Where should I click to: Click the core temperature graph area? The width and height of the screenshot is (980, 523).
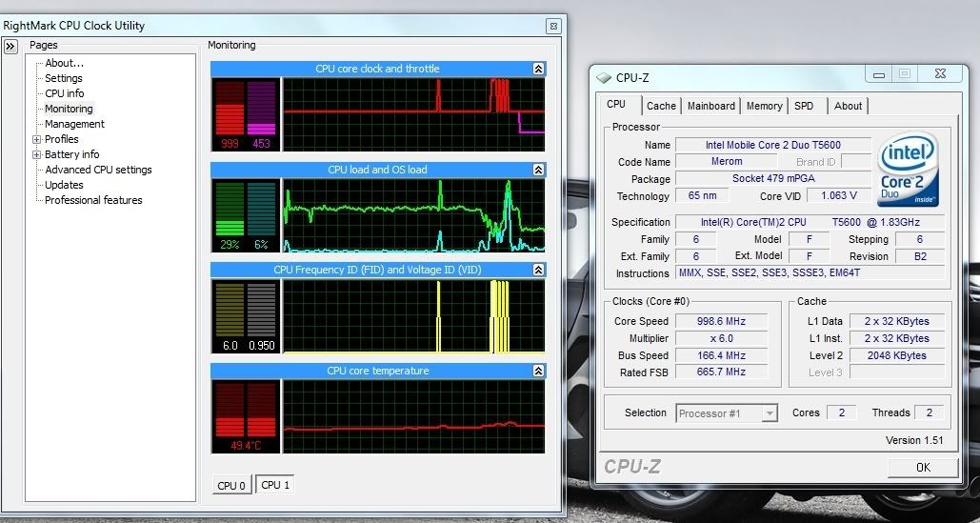click(413, 416)
